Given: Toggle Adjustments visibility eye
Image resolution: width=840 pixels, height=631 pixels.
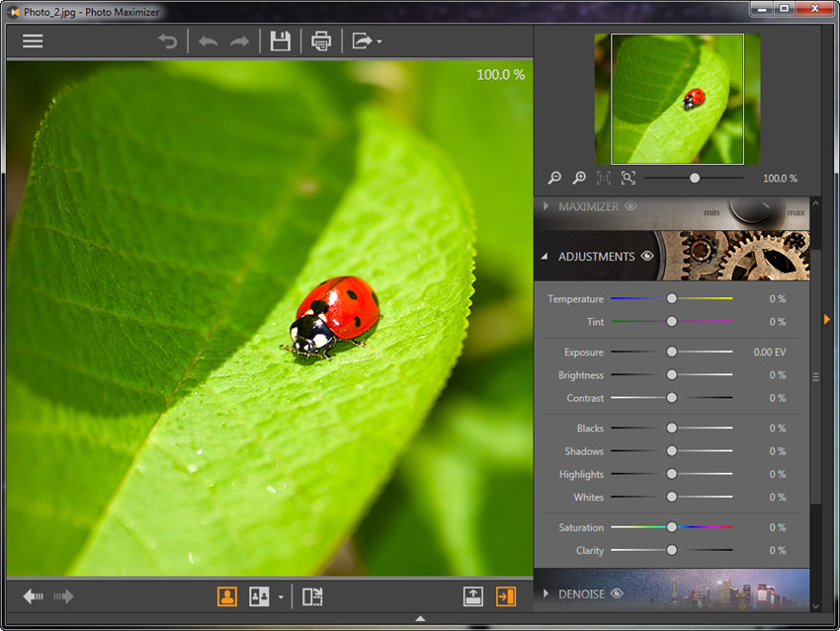Looking at the screenshot, I should pyautogui.click(x=647, y=256).
